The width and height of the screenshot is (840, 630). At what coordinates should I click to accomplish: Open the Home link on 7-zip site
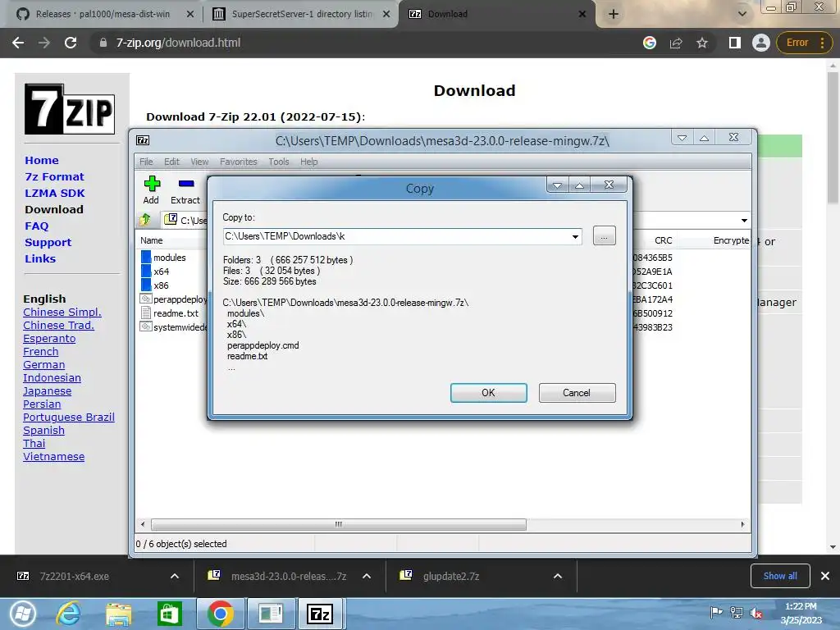pos(42,160)
